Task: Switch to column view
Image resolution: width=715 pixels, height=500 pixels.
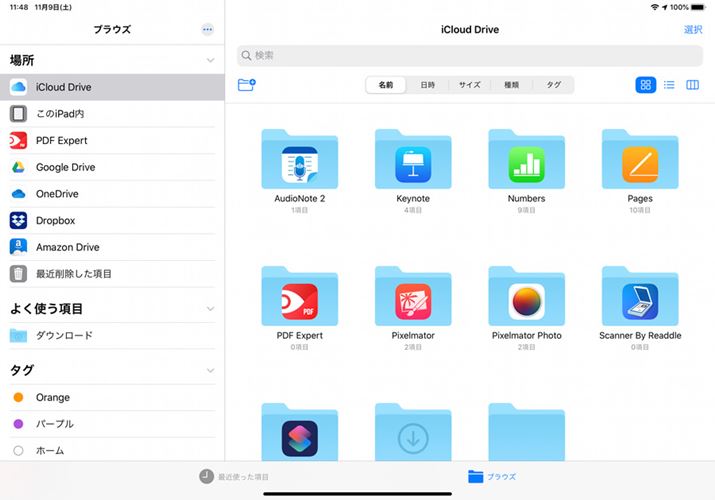Action: [x=692, y=85]
